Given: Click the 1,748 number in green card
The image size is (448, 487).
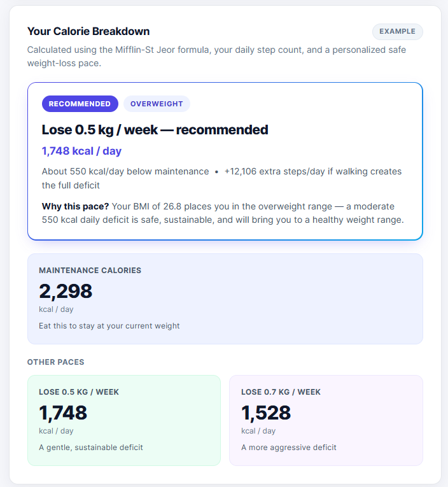Looking at the screenshot, I should point(63,413).
